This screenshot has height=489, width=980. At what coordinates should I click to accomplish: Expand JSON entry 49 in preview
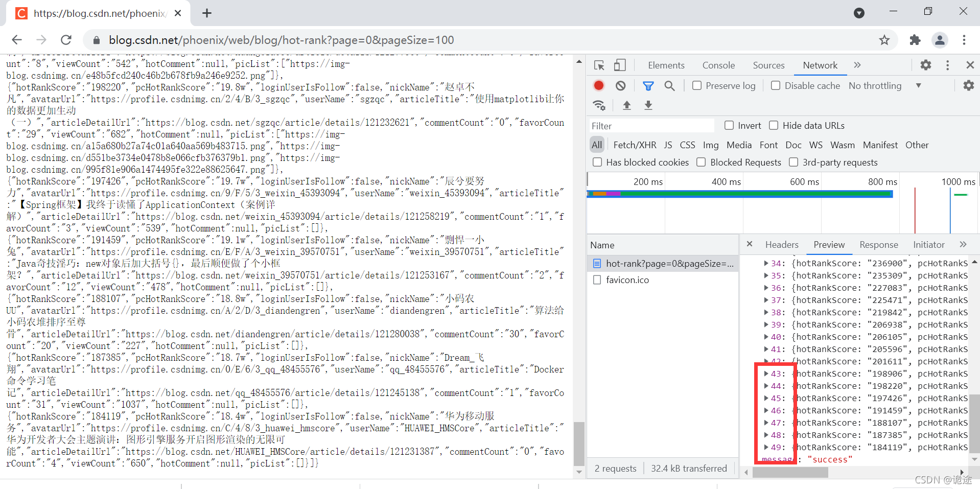tap(766, 448)
